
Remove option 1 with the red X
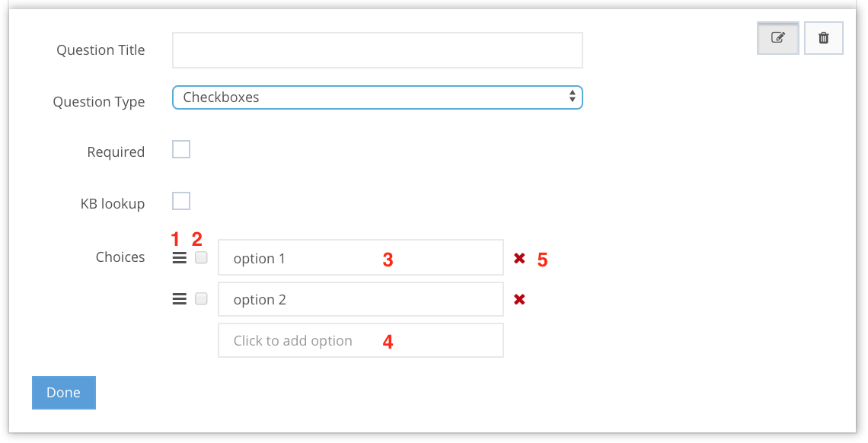pos(519,258)
